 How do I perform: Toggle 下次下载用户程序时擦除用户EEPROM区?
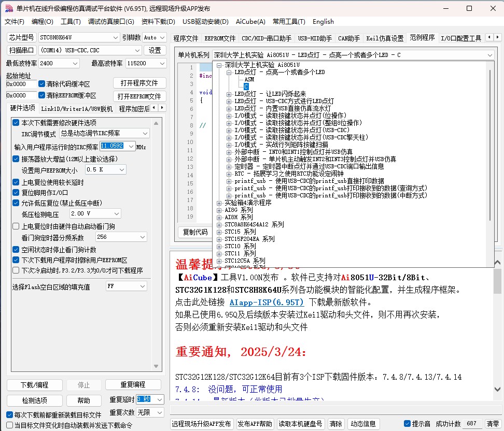[x=16, y=260]
